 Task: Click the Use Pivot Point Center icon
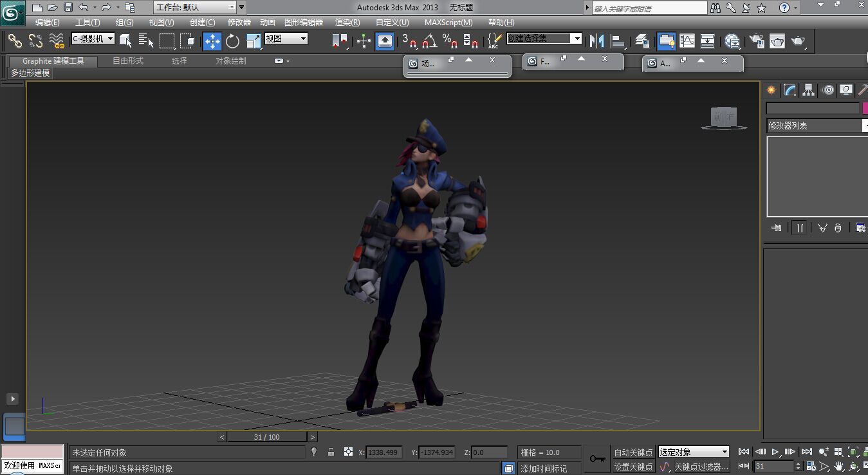(340, 41)
